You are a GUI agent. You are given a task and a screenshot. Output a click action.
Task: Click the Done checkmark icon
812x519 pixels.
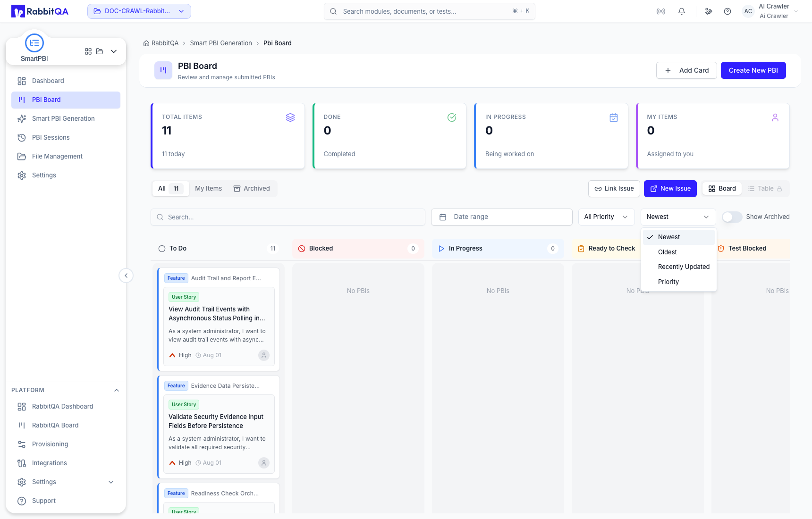point(452,117)
